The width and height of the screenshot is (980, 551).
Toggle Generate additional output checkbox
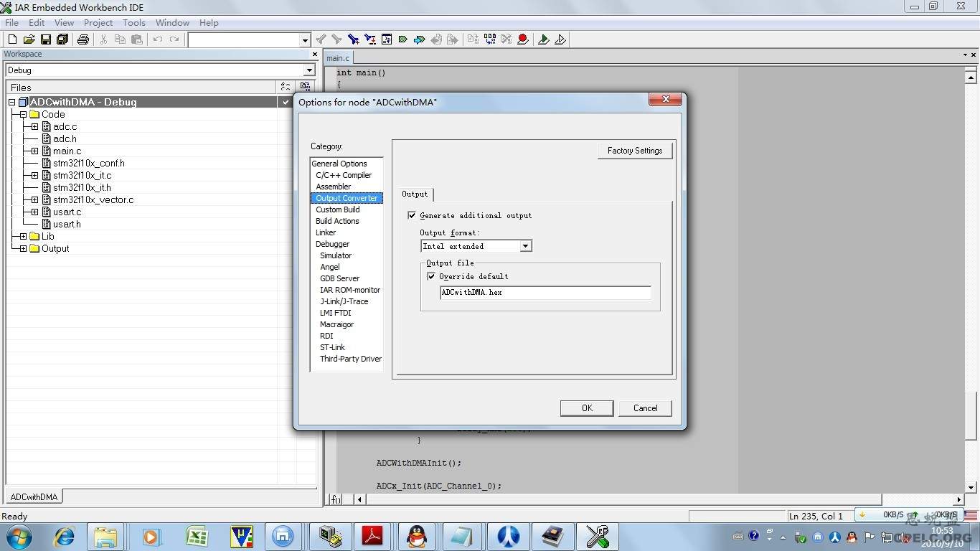tap(412, 215)
